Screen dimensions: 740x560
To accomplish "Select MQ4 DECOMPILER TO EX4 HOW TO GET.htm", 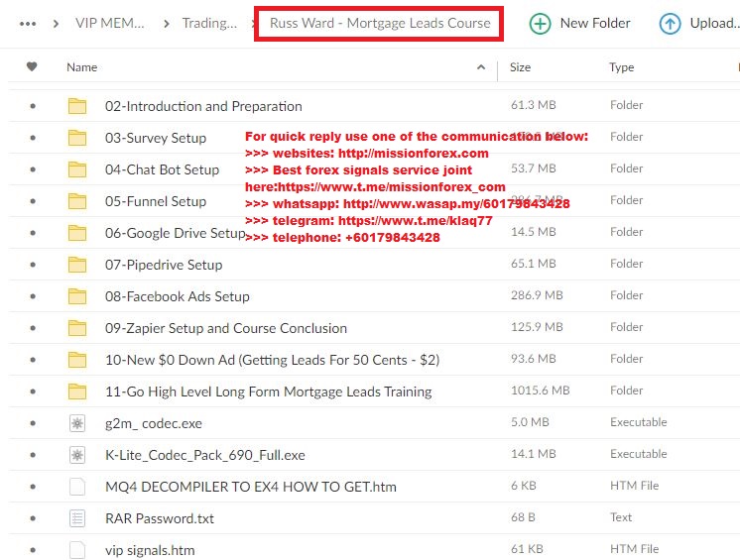I will click(x=251, y=487).
